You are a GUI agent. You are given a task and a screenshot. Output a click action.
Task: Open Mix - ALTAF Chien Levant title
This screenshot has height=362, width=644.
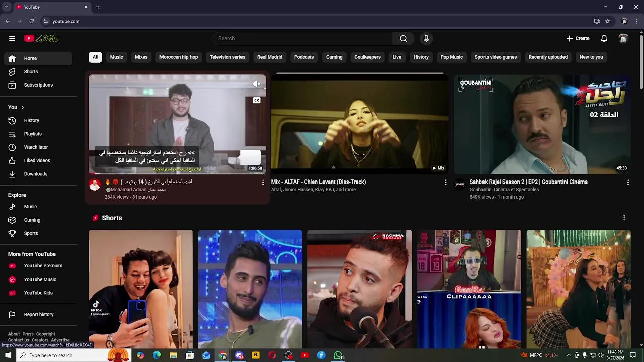318,182
